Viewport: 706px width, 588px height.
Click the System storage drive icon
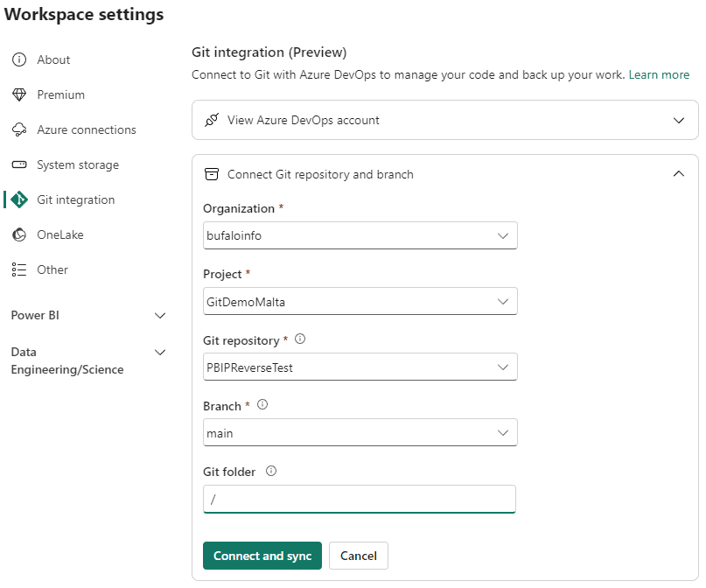coord(19,164)
